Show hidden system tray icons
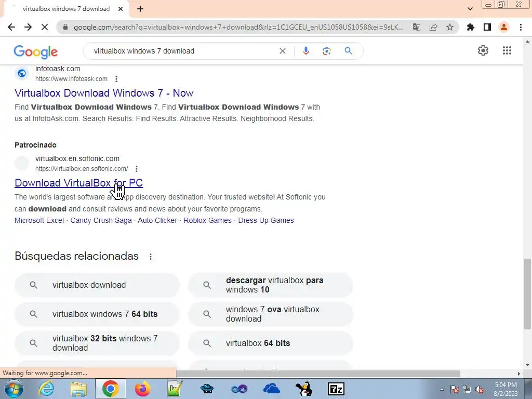532x399 pixels. point(442,389)
